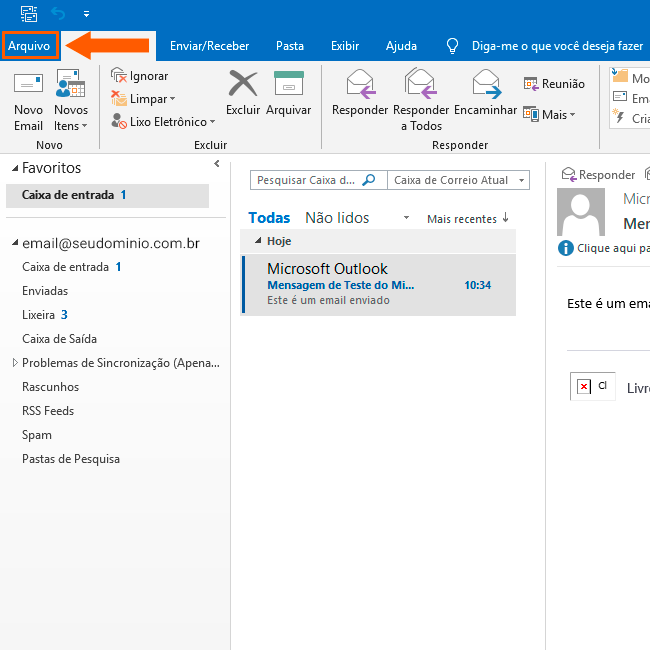Click the Encaminhar forward icon
Viewport: 650px width, 650px height.
[487, 84]
